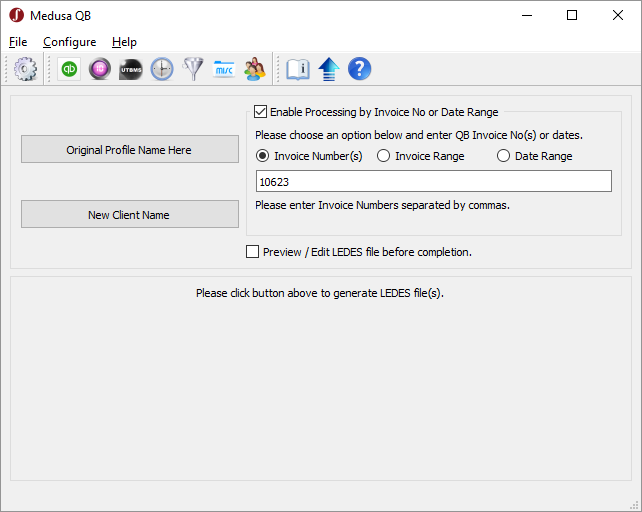This screenshot has width=642, height=512.
Task: Click the Medusa QB title bar logo
Action: [x=17, y=15]
